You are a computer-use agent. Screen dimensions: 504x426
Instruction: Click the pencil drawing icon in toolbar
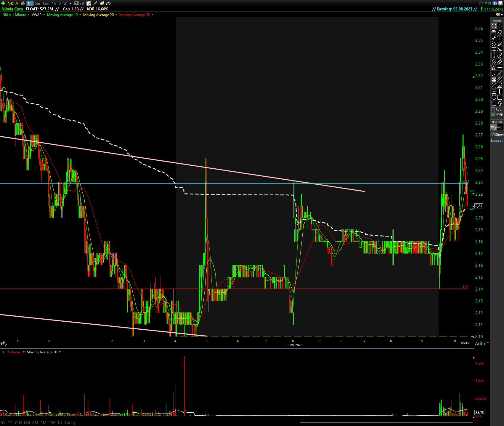pyautogui.click(x=95, y=3)
